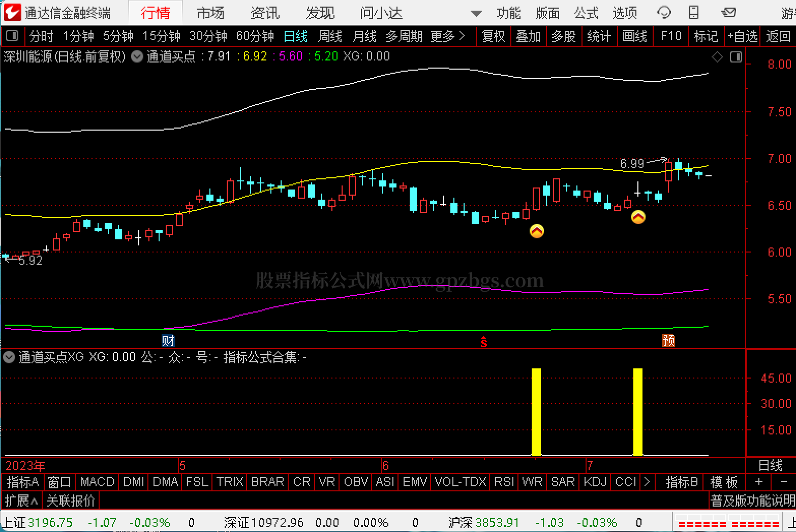
Task: Open the 模板 templates tab
Action: click(724, 482)
